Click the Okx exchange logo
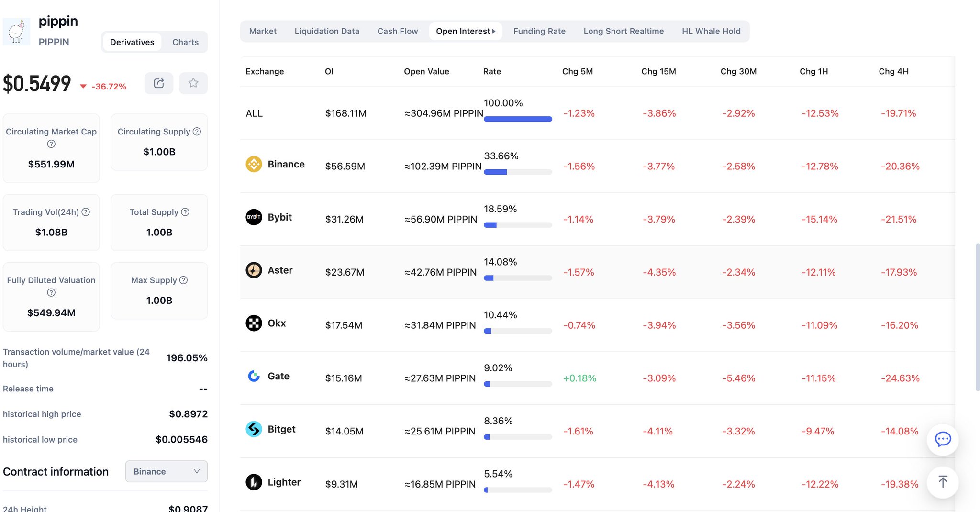The image size is (980, 512). click(254, 323)
